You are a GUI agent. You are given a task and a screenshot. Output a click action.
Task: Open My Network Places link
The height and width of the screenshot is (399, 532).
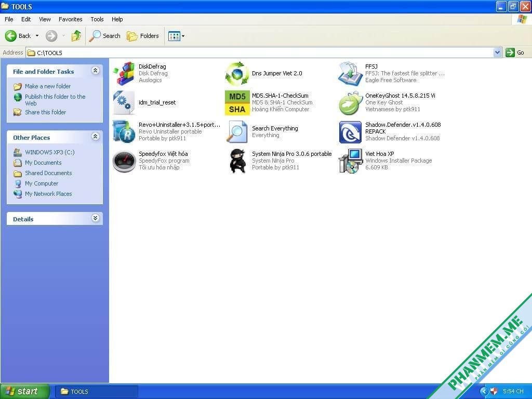coord(48,194)
